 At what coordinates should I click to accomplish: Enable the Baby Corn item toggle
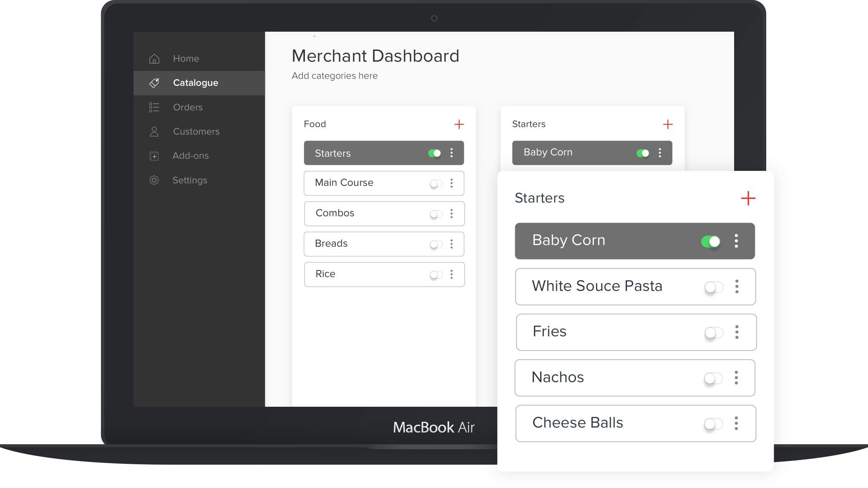(x=711, y=241)
